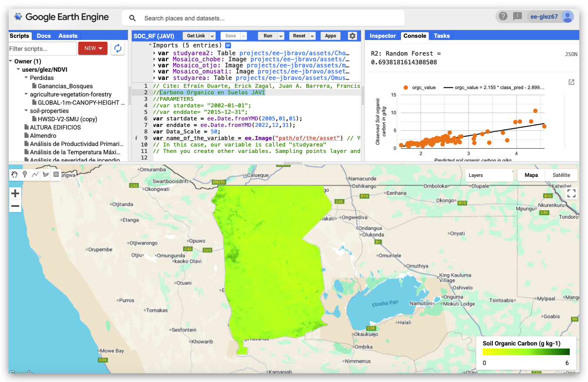Open the NEW script dropdown

click(93, 48)
